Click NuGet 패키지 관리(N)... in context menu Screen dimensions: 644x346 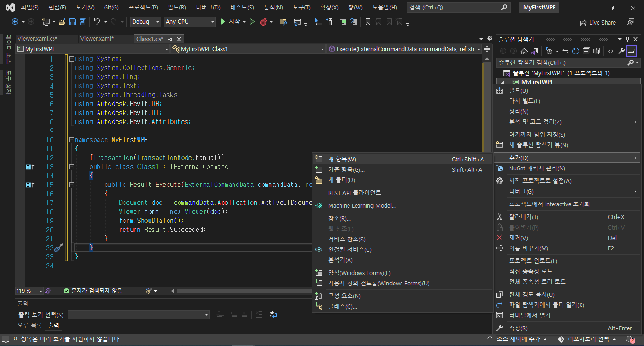coord(567,169)
